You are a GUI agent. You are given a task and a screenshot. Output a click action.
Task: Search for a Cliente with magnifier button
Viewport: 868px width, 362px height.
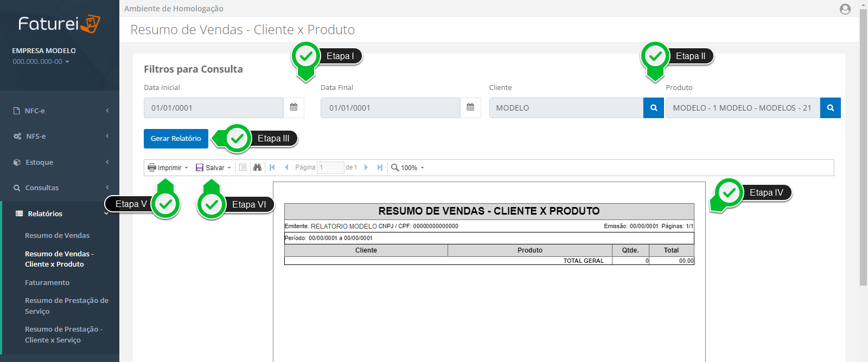[654, 108]
